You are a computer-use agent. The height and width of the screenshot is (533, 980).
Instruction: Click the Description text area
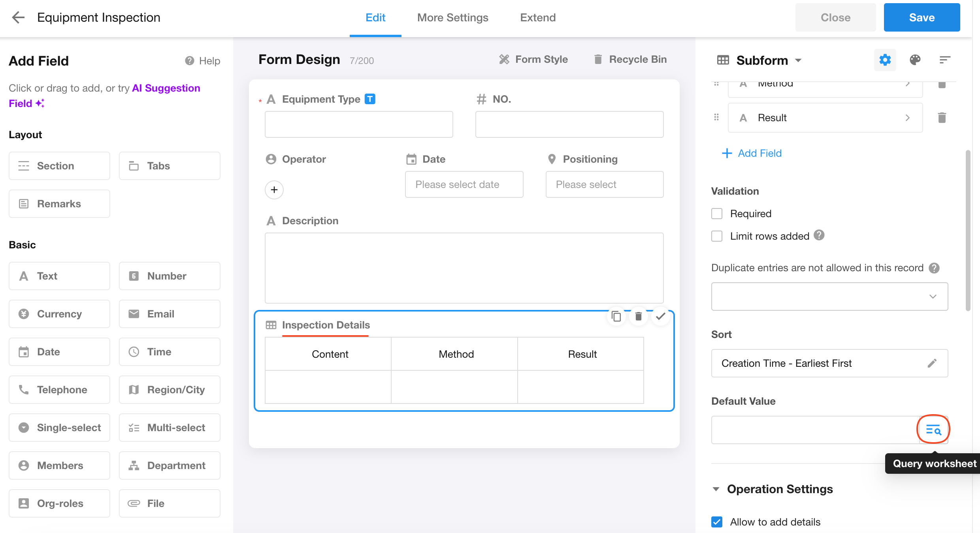tap(464, 268)
